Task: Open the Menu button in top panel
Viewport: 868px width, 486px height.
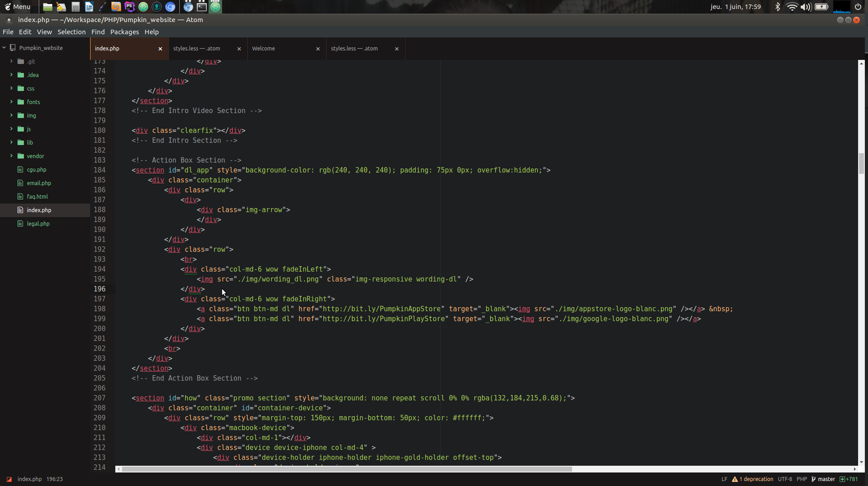Action: [18, 7]
